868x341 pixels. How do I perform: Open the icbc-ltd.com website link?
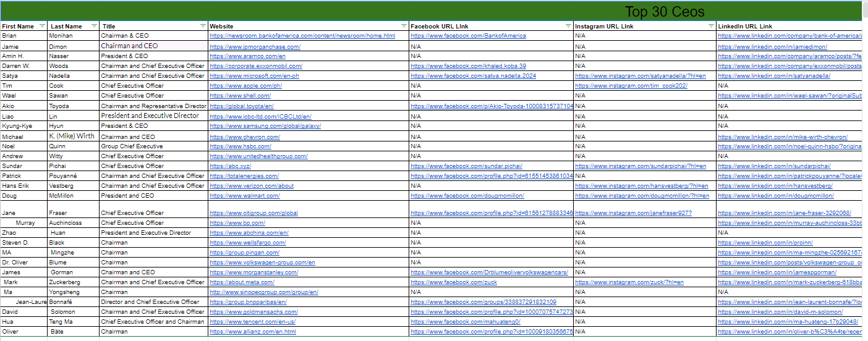[x=260, y=116]
